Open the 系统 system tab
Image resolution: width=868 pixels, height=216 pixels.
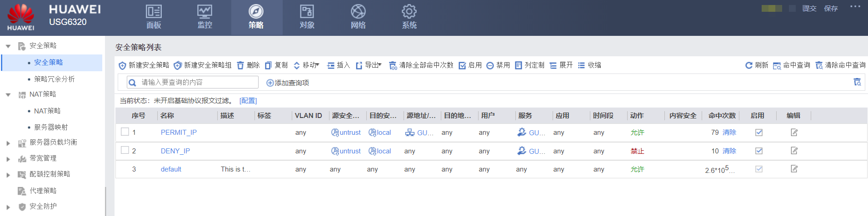409,17
